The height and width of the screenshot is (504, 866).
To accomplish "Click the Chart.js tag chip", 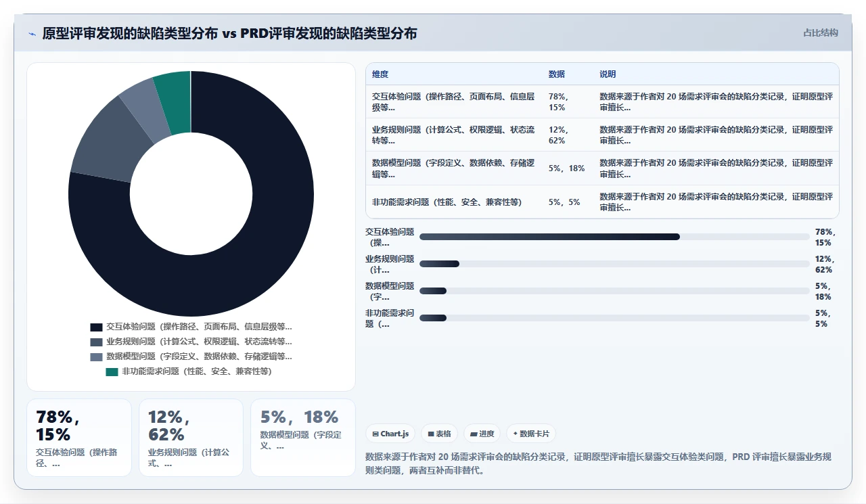I will [390, 434].
